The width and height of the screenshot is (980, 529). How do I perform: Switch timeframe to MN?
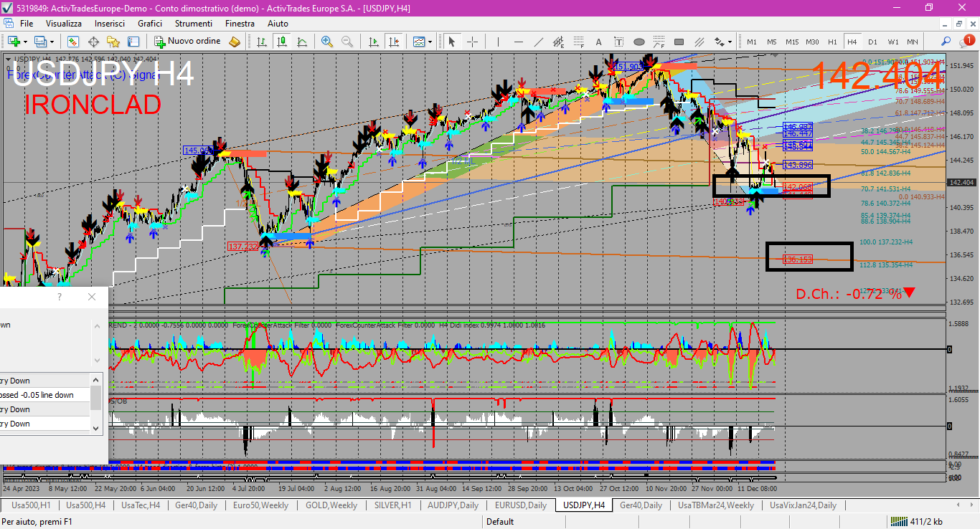coord(912,42)
